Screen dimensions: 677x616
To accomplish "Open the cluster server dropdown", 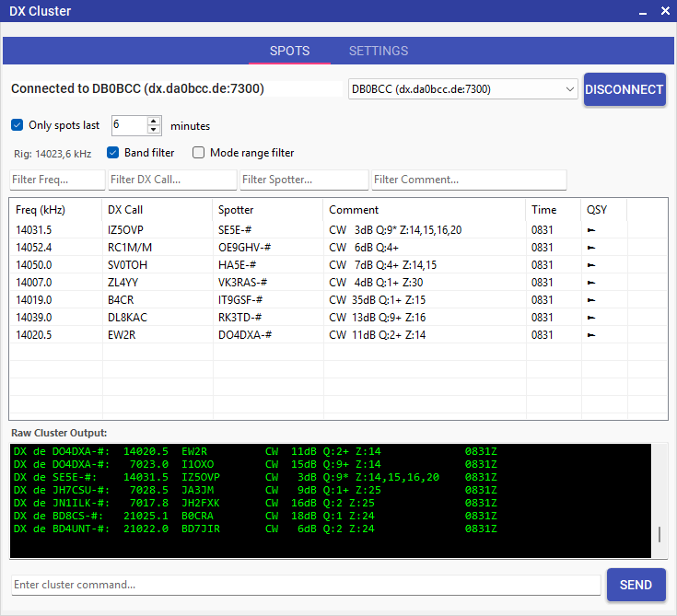I will pos(462,89).
